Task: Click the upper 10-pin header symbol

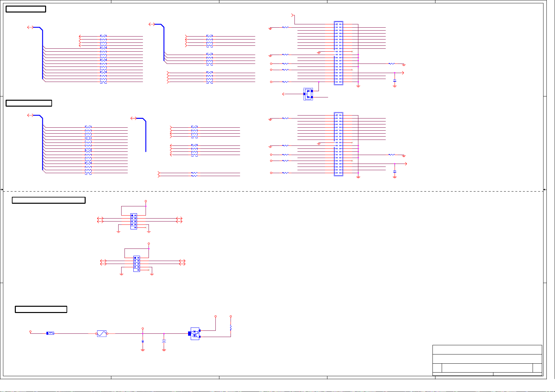Action: (x=133, y=221)
